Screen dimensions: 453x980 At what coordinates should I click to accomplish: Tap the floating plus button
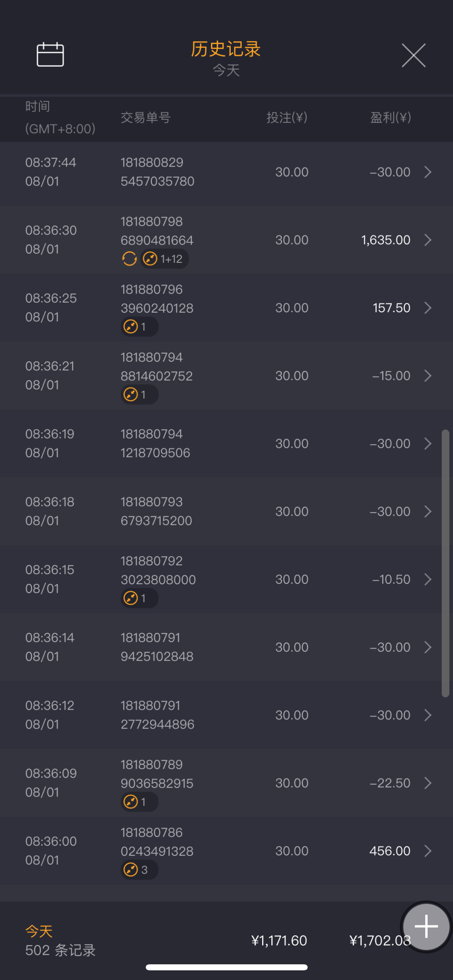coord(426,926)
